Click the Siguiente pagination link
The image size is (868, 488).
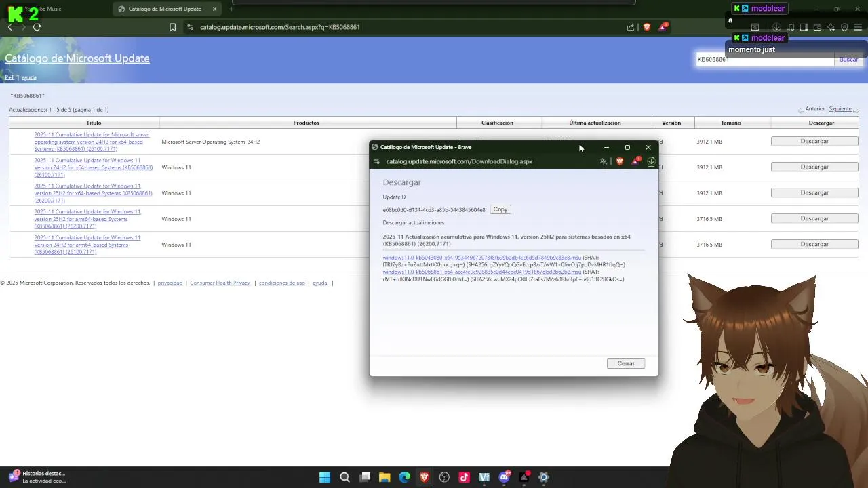(840, 109)
